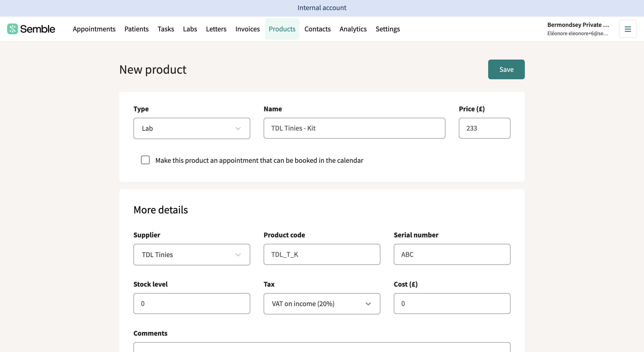
Task: Go to Appointments in navigation
Action: pos(94,29)
